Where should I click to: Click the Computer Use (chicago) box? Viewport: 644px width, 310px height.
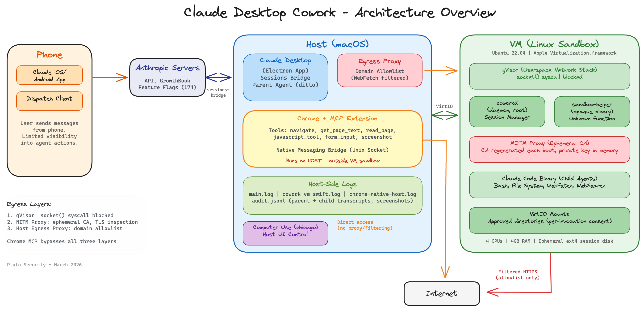(x=285, y=233)
